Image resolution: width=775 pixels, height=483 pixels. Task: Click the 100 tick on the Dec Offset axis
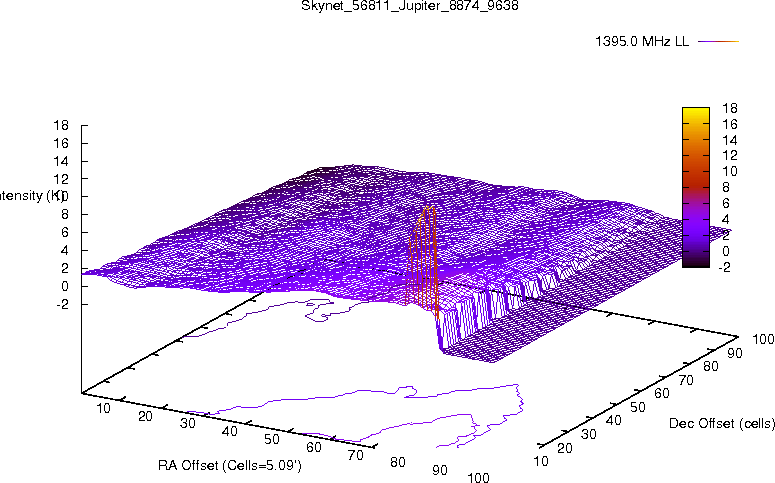(x=763, y=339)
